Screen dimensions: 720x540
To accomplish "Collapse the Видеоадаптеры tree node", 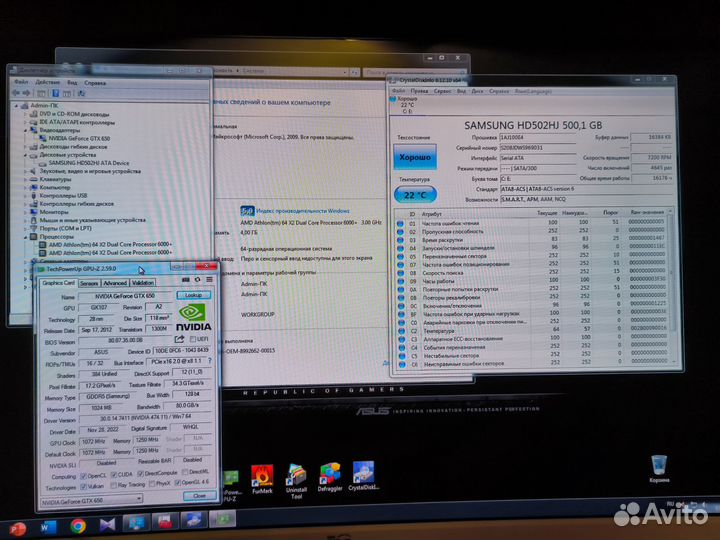I will click(x=25, y=130).
